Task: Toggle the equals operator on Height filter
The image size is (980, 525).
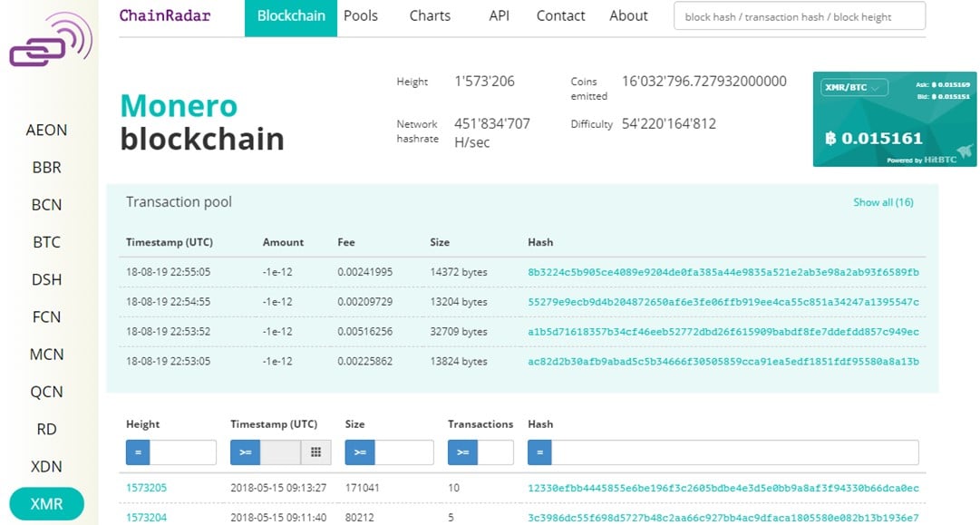Action: tap(138, 452)
